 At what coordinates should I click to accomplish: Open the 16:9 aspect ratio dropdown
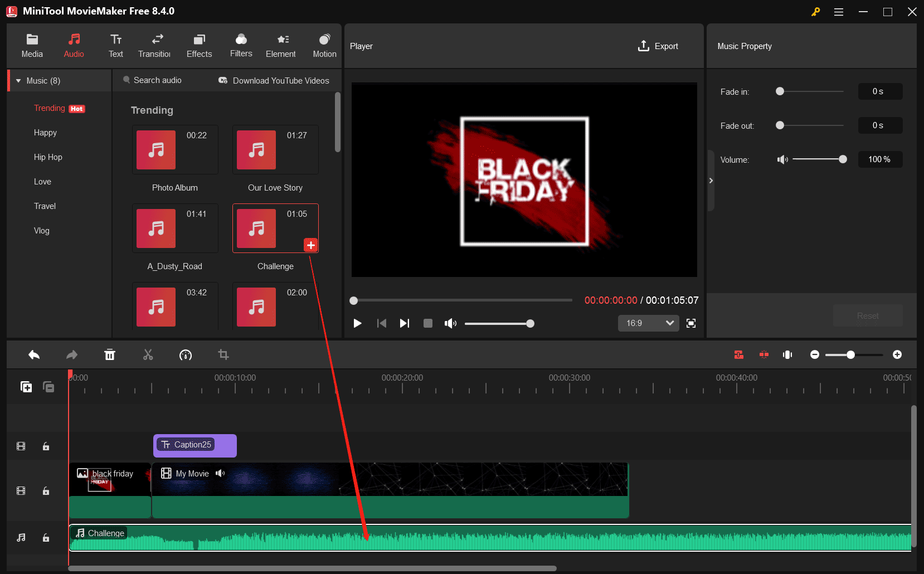coord(648,323)
